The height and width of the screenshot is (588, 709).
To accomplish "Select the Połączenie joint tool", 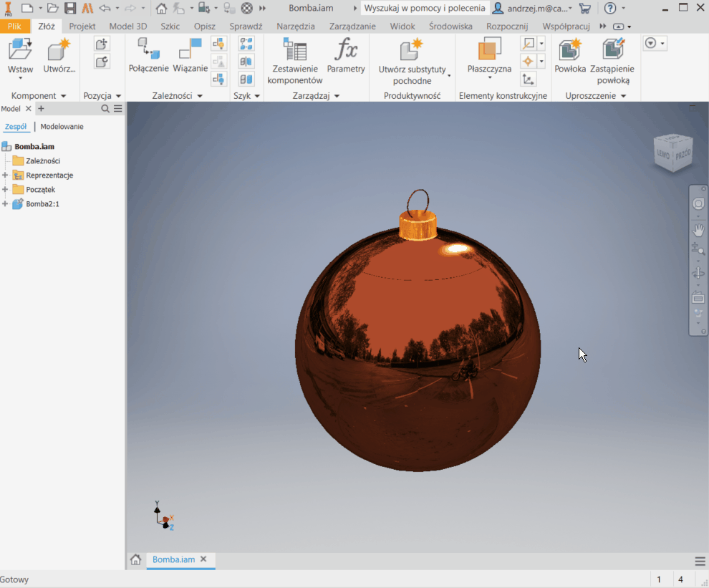I will (148, 50).
